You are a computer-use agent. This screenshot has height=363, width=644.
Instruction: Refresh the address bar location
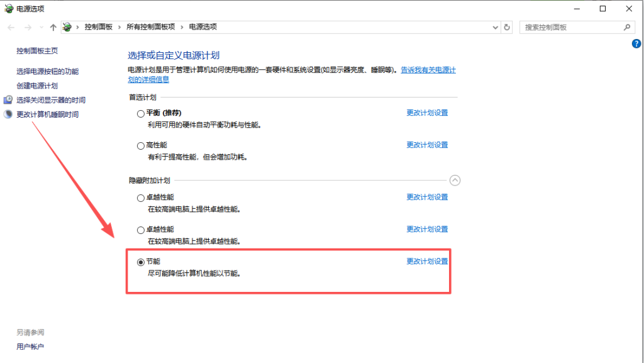508,27
